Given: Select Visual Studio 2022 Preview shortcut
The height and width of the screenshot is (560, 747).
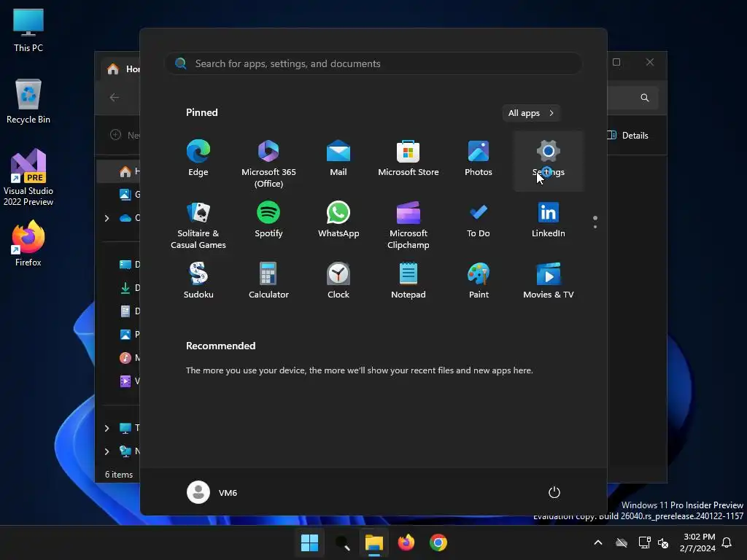Looking at the screenshot, I should pos(28,177).
